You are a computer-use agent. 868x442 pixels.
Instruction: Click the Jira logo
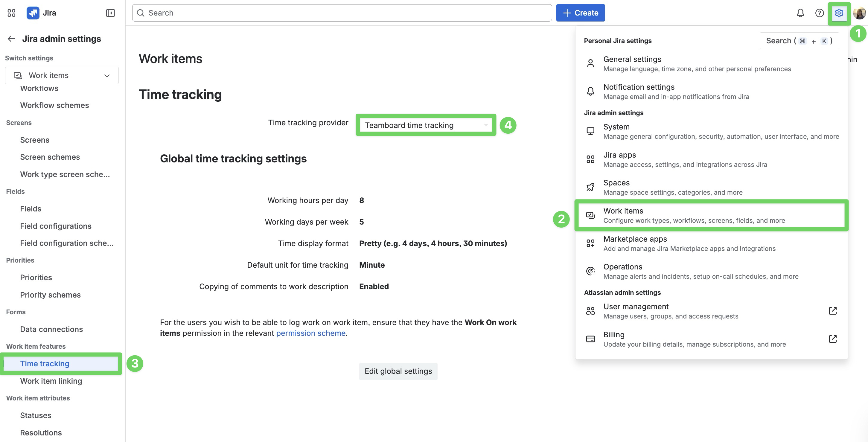[x=33, y=13]
